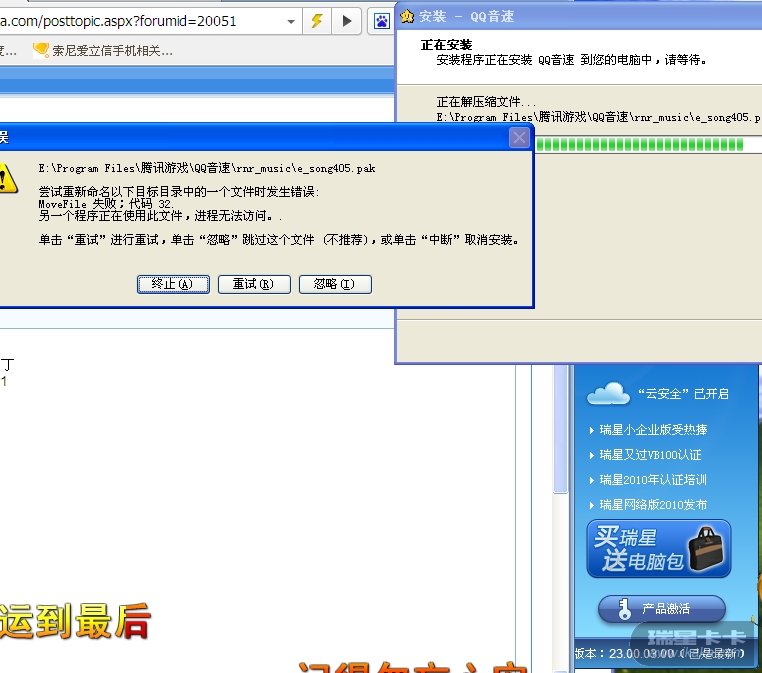Click the 正在安装 heading in installer window
This screenshot has height=673, width=762.
(x=447, y=45)
